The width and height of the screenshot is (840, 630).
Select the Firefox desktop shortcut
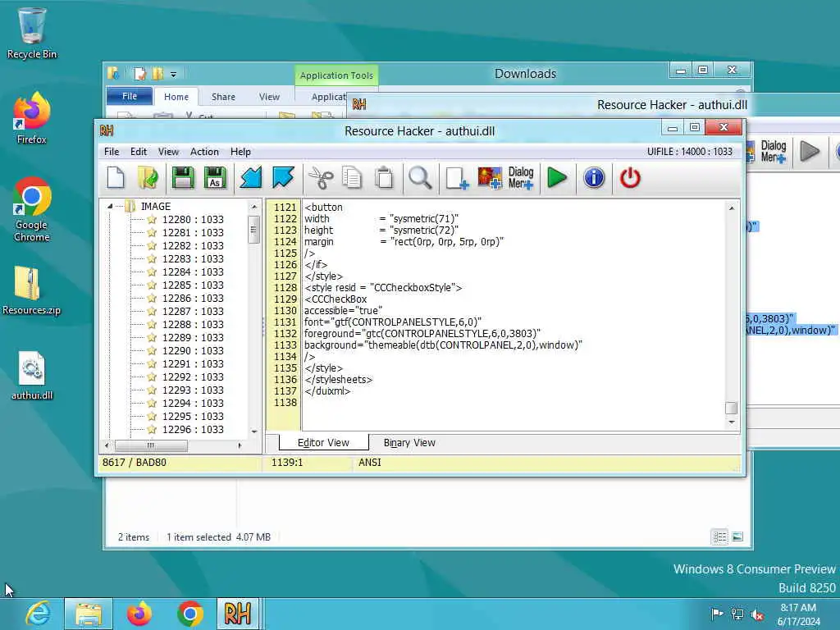(32, 118)
